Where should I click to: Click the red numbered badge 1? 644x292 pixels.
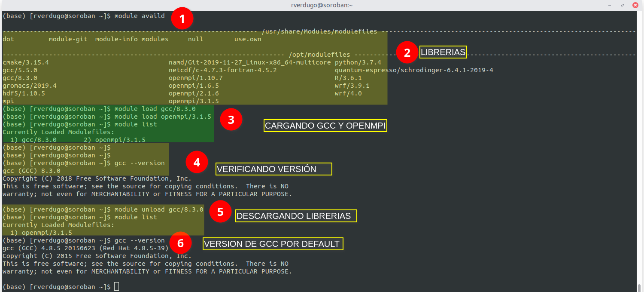coord(182,18)
